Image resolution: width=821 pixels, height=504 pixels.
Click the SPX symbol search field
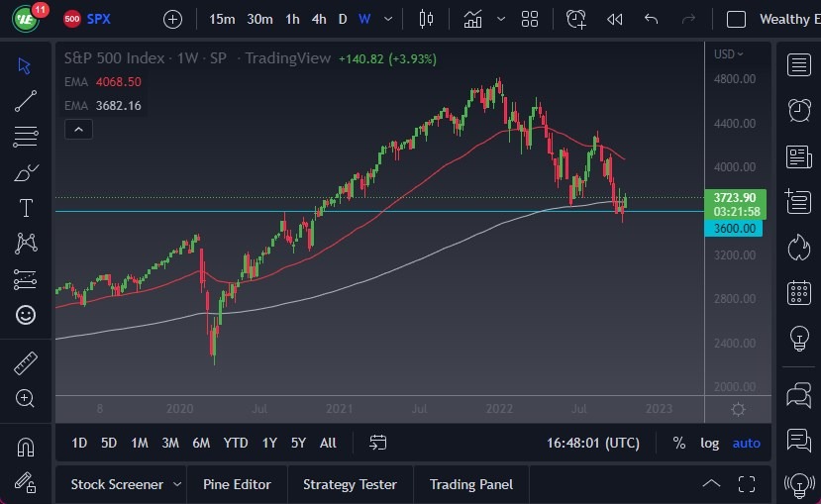click(x=99, y=19)
